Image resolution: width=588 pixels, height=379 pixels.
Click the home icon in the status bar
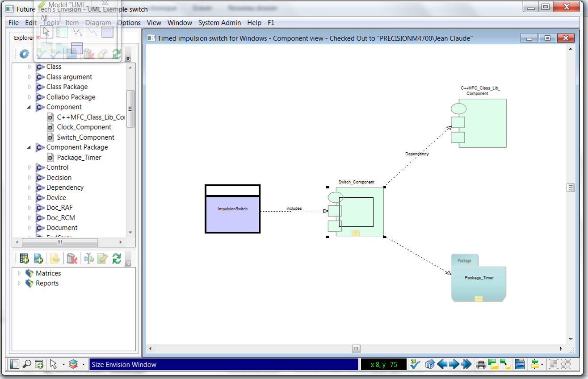[x=430, y=364]
